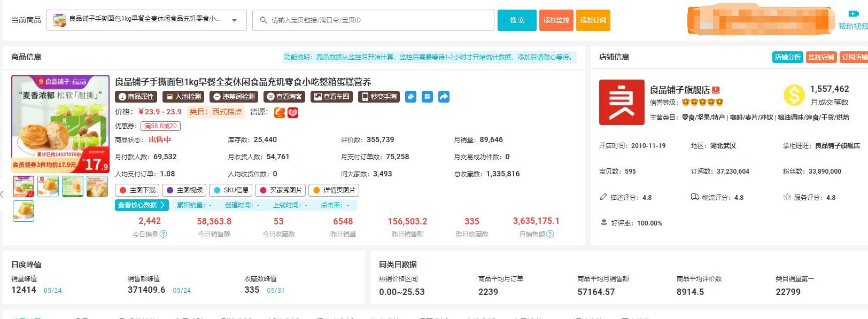Open the blue QR code icon
Viewport: 868px width, 319px height.
click(427, 97)
